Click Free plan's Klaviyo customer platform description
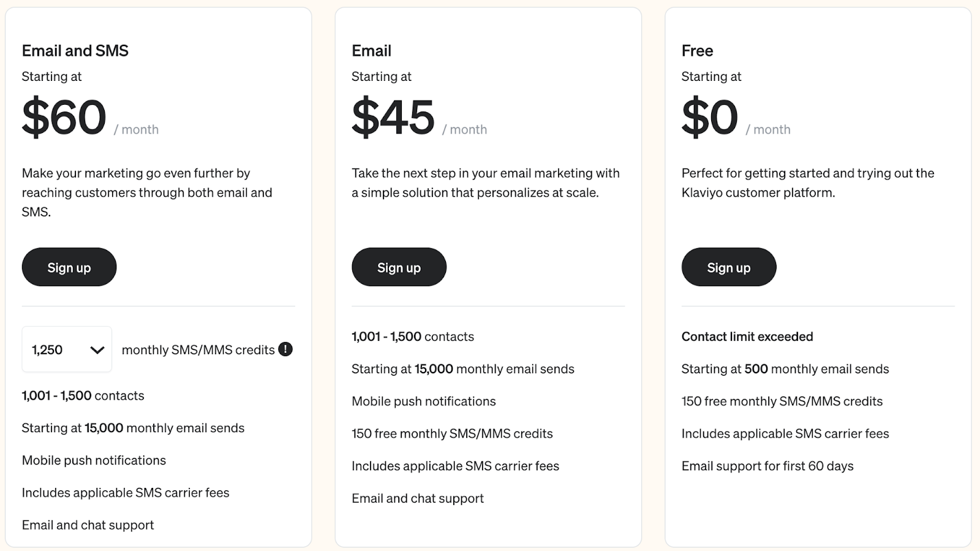 click(808, 183)
